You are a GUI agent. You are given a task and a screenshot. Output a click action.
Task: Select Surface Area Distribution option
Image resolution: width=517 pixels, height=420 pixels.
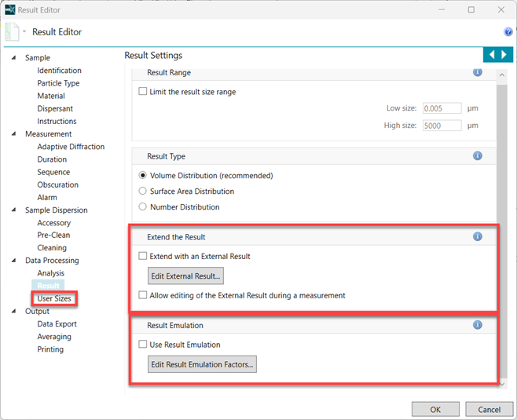click(x=142, y=191)
